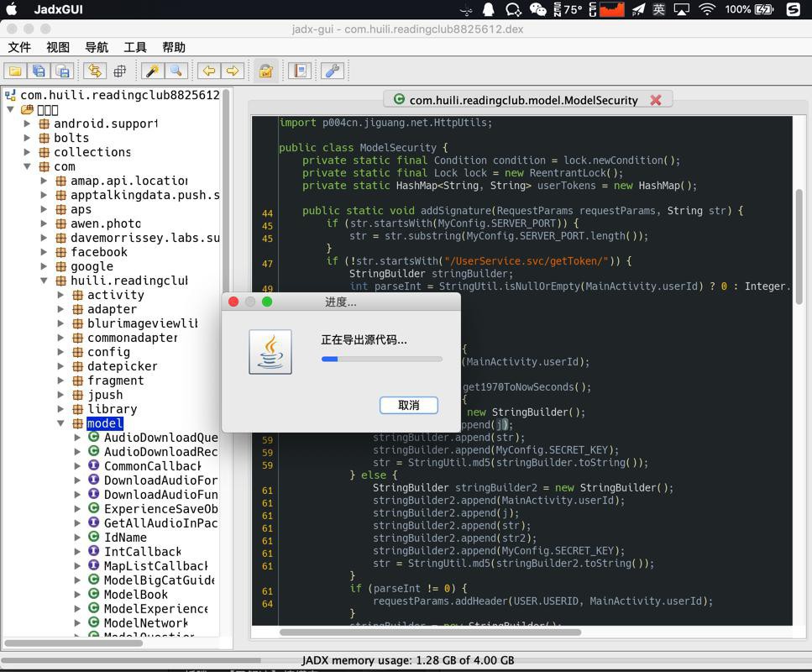Open the 工具 menu
This screenshot has width=812, height=672.
[135, 47]
